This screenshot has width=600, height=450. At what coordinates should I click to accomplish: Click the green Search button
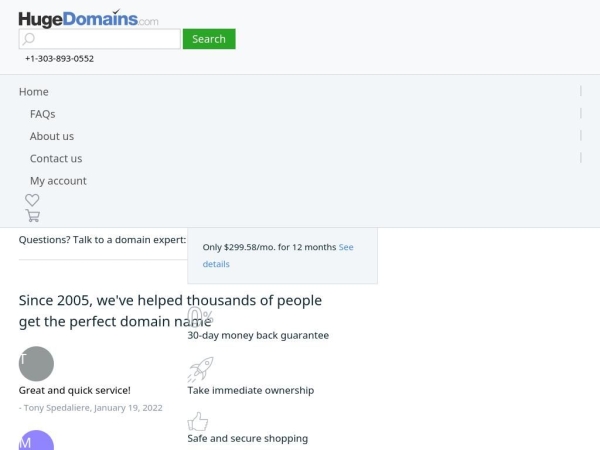tap(209, 39)
